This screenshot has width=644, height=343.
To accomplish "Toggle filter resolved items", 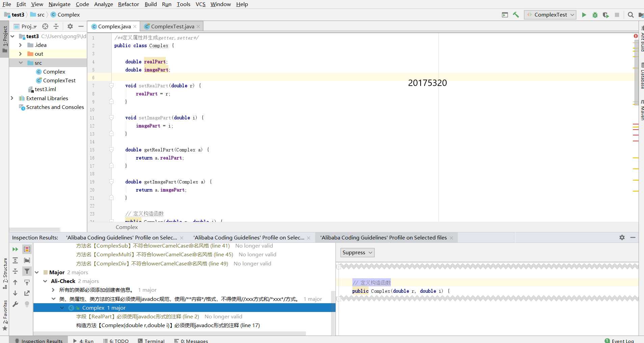I will (x=27, y=271).
